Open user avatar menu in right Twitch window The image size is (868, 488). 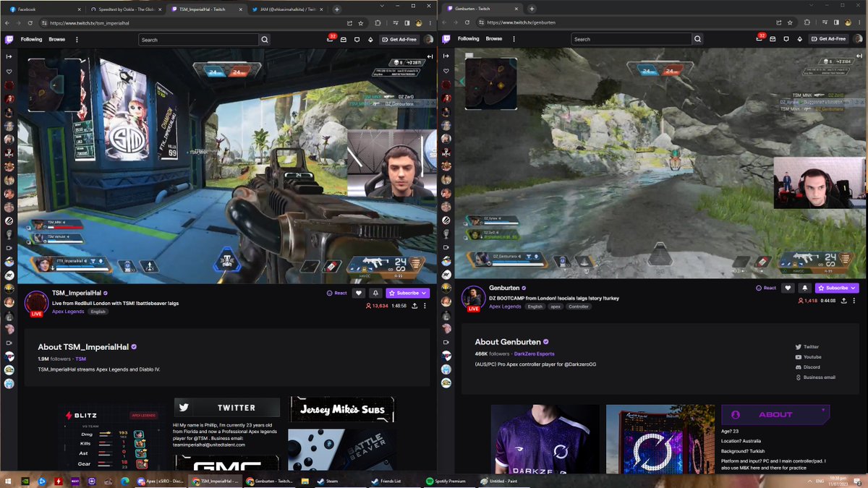[858, 38]
